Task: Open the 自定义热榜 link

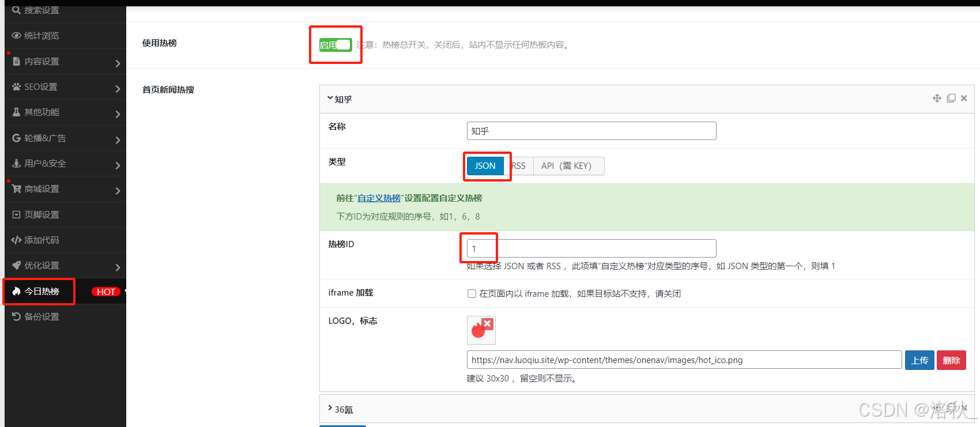Action: [379, 198]
